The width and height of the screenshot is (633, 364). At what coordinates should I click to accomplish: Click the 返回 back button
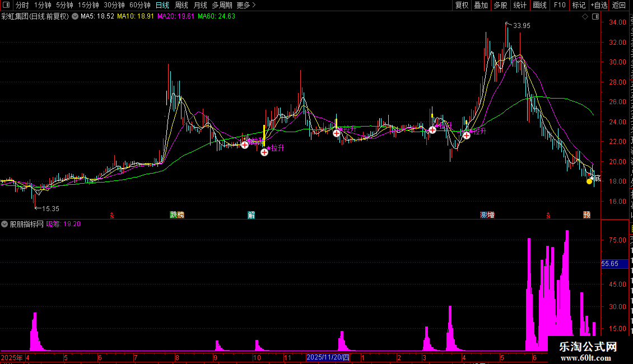click(618, 5)
